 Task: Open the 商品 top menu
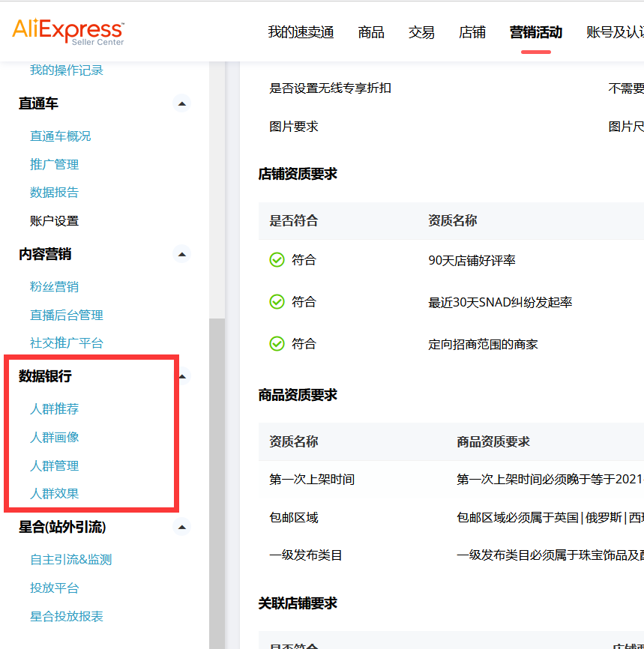[x=371, y=32]
